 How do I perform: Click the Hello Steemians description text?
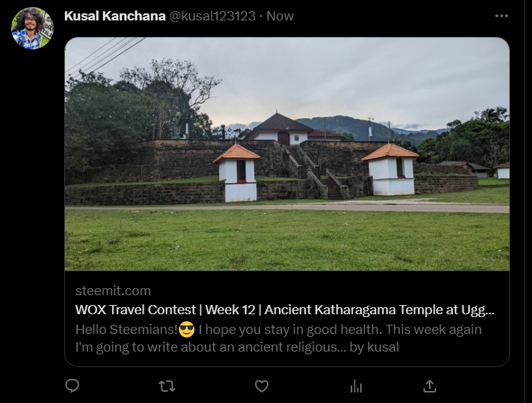point(278,338)
